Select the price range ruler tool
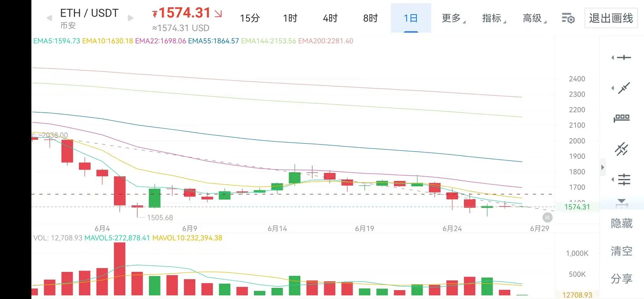The width and height of the screenshot is (644, 299). pos(622,118)
